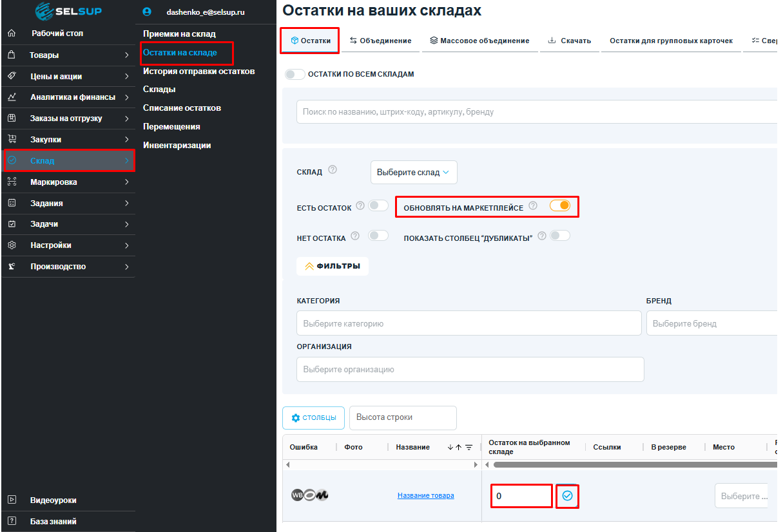Click the user profile avatar icon
Viewport: 783px width, 532px height.
click(147, 12)
